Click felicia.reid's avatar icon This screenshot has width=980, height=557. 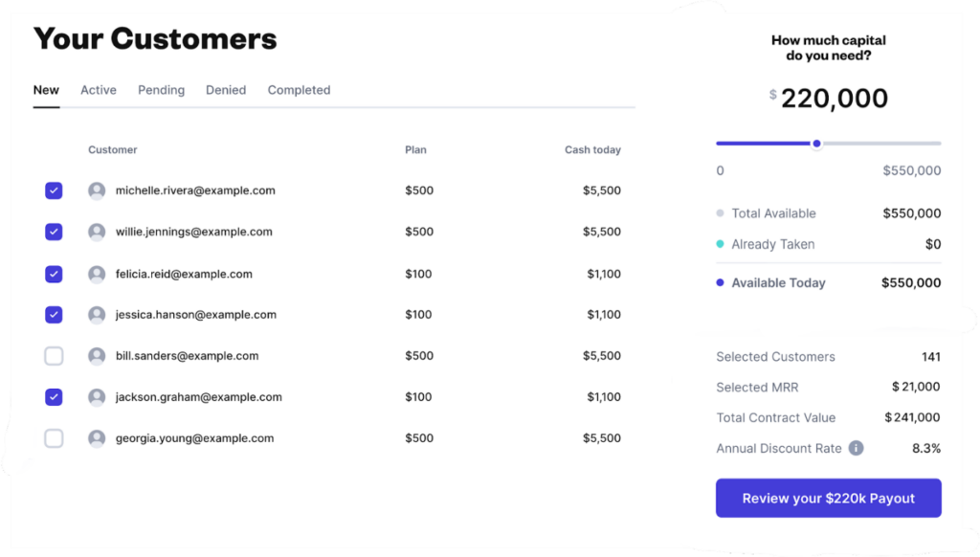coord(97,274)
